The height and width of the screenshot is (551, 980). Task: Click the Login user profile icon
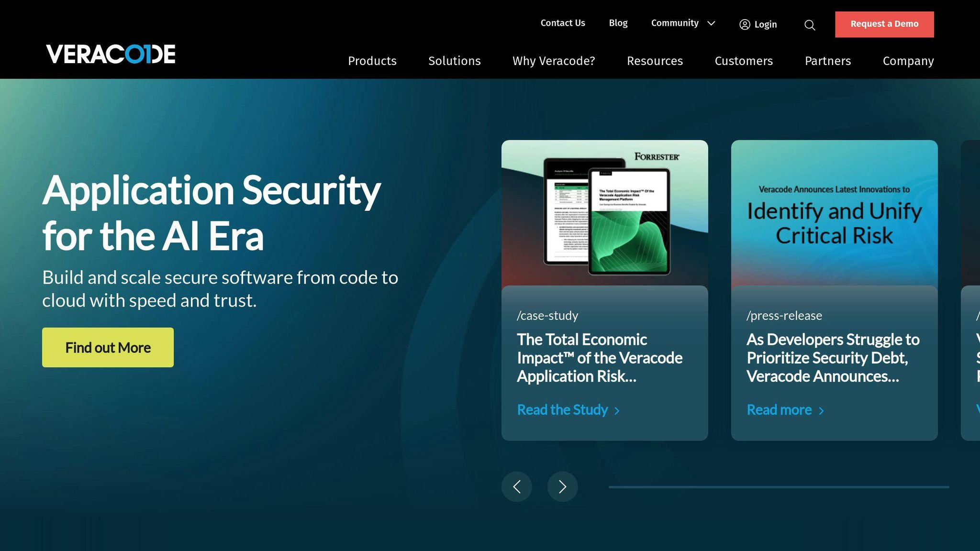coord(745,24)
